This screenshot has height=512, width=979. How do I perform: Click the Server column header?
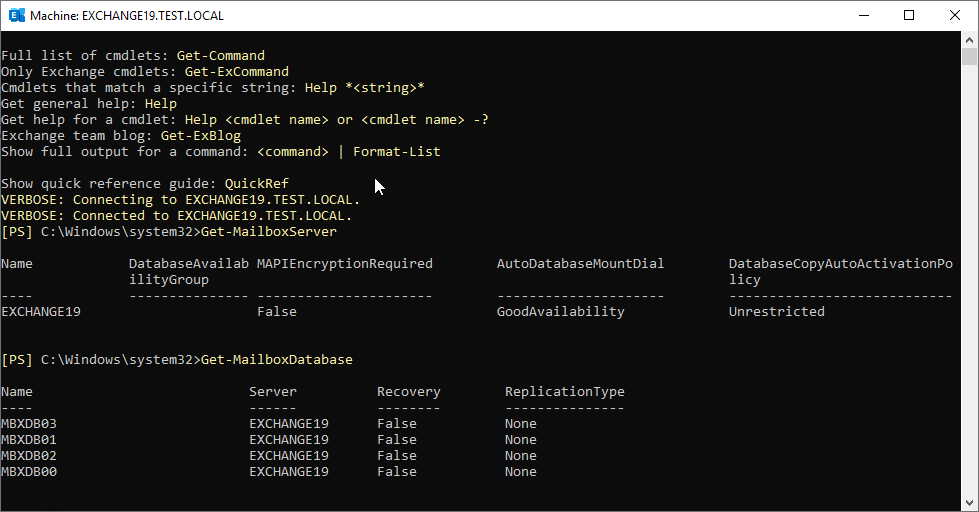point(273,391)
